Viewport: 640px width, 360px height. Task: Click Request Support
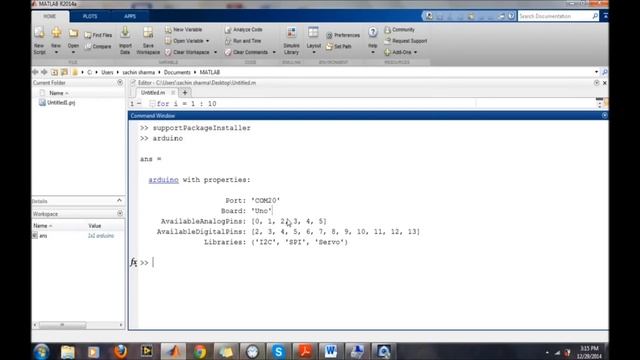coord(405,41)
